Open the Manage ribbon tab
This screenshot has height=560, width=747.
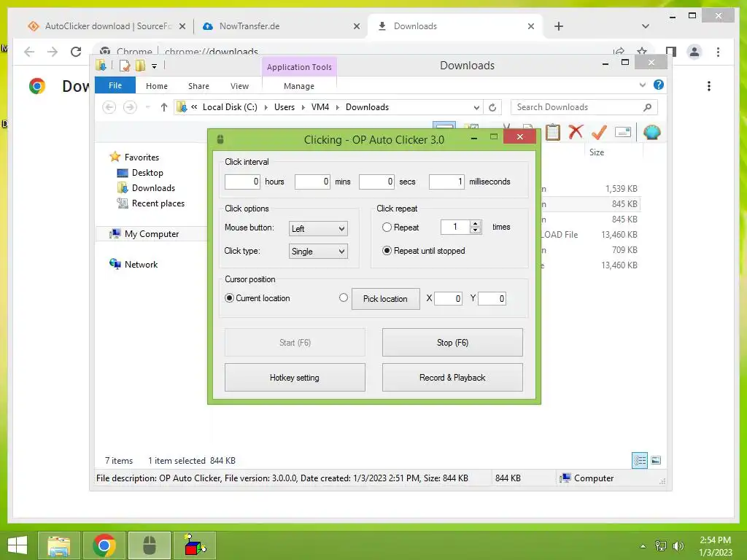coord(298,86)
